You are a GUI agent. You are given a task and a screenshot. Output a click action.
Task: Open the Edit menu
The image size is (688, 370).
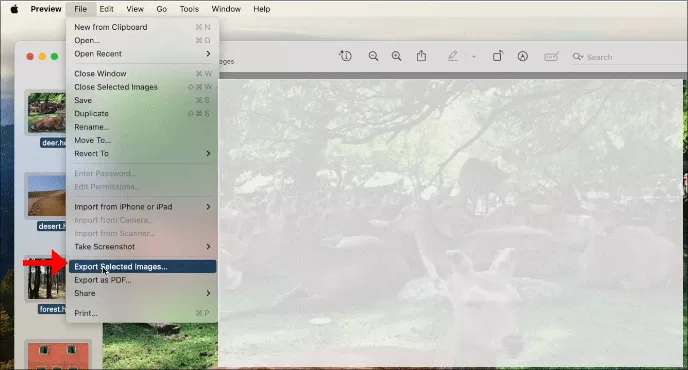pyautogui.click(x=106, y=9)
